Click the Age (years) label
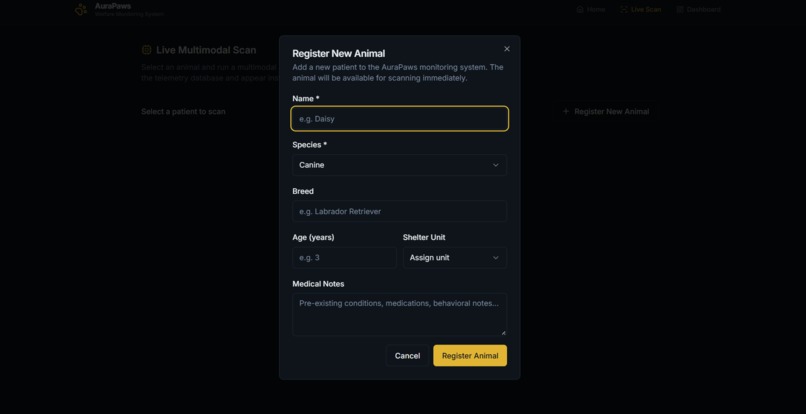This screenshot has width=806, height=414. click(x=313, y=237)
